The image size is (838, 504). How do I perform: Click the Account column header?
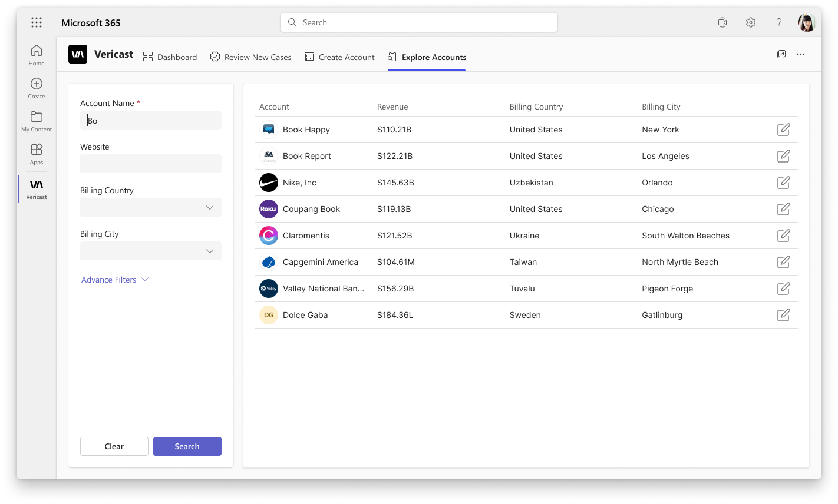(x=274, y=107)
